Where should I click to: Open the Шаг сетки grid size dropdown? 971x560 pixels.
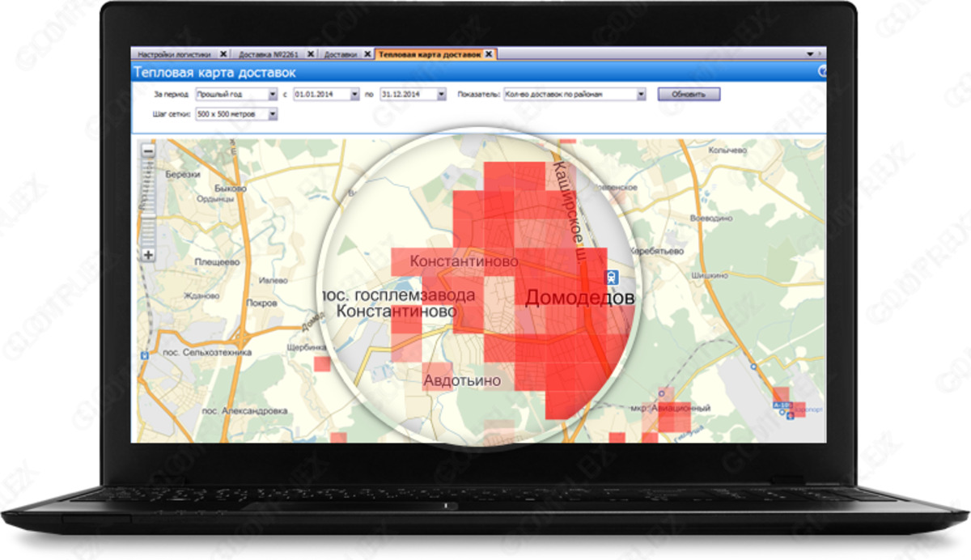[x=272, y=115]
